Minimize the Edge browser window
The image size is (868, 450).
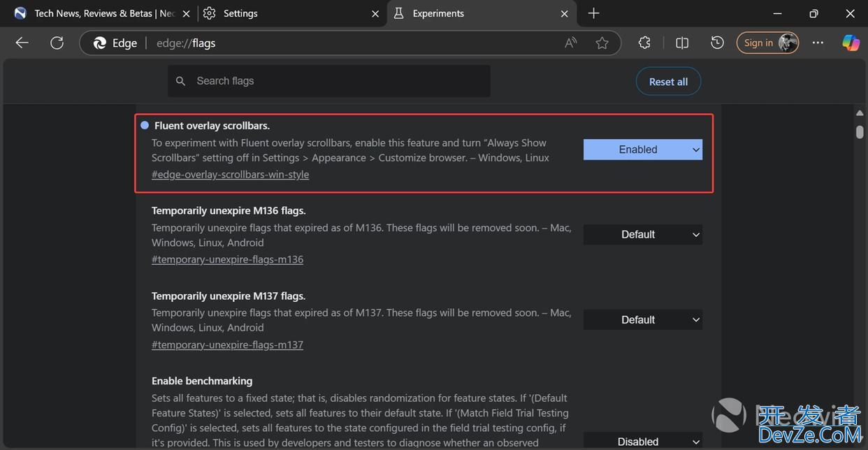pyautogui.click(x=778, y=13)
